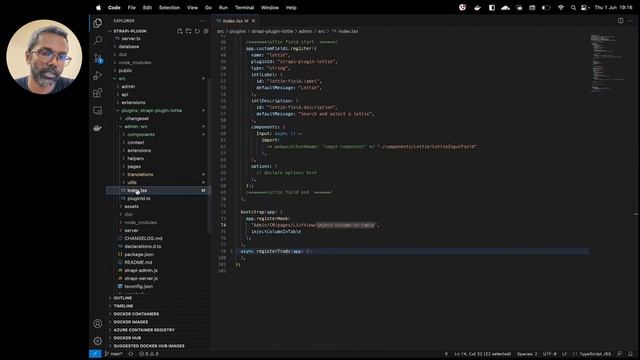The image size is (640, 360).
Task: Open Explorer views and more actions menu
Action: pyautogui.click(x=203, y=20)
